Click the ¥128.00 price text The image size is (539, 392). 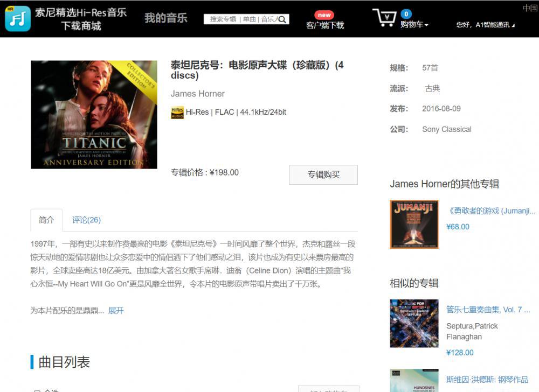[x=460, y=353]
